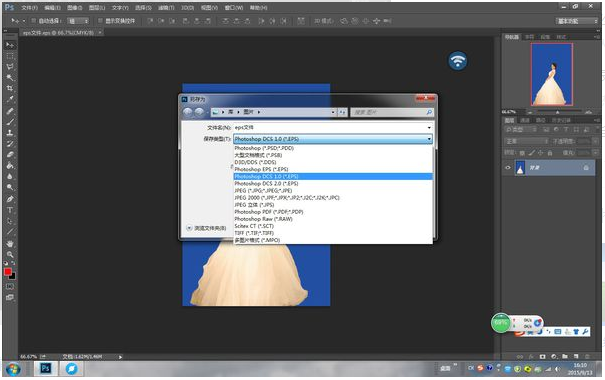Click zoom in icon in Navigator

(588, 112)
